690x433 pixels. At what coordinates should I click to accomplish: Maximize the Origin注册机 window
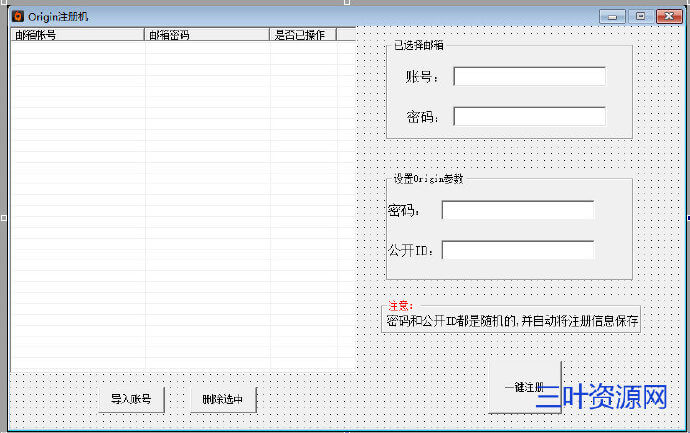(x=640, y=17)
